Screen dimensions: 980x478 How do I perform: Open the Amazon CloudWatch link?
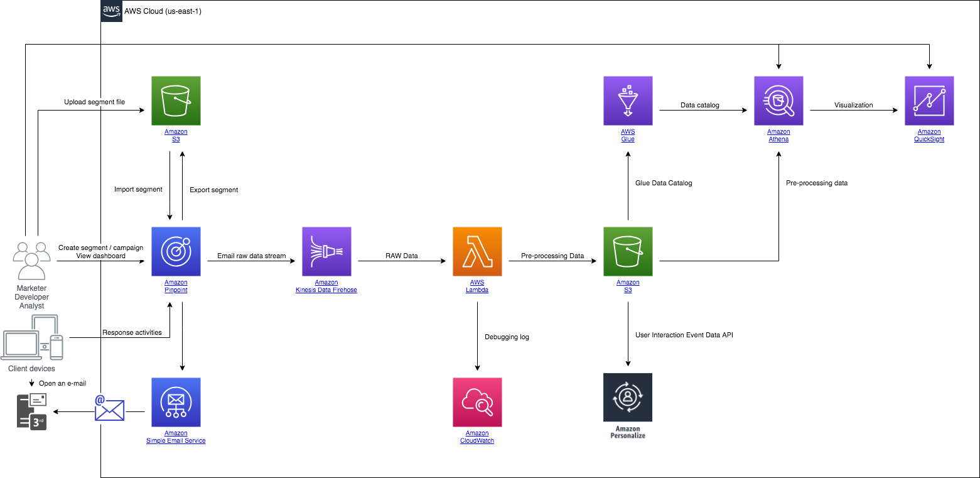pos(477,437)
